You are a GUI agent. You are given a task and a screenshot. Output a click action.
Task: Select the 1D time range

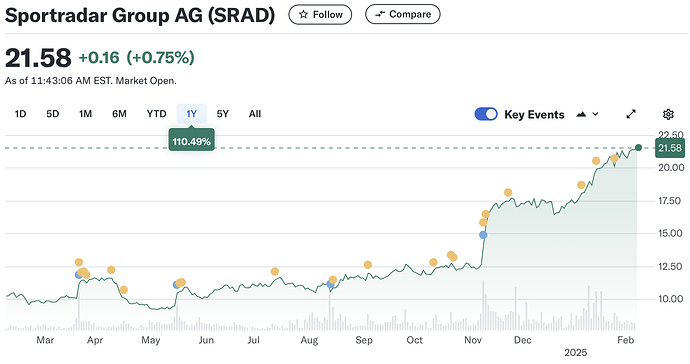[20, 114]
